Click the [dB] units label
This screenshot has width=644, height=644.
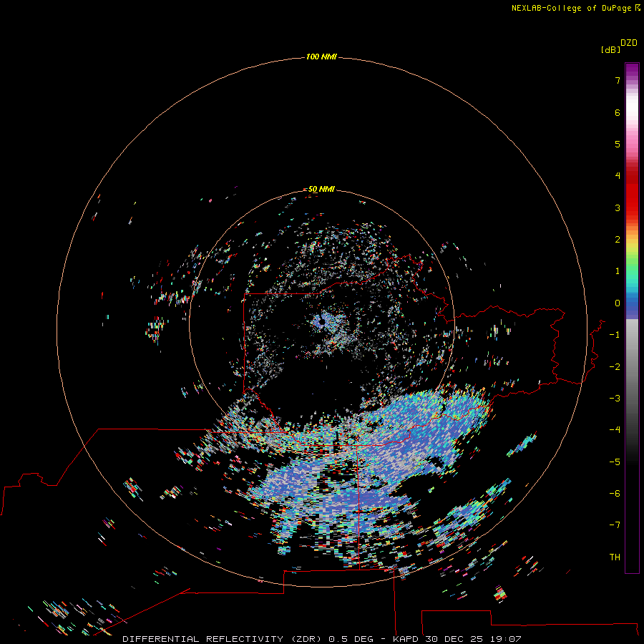(x=610, y=49)
